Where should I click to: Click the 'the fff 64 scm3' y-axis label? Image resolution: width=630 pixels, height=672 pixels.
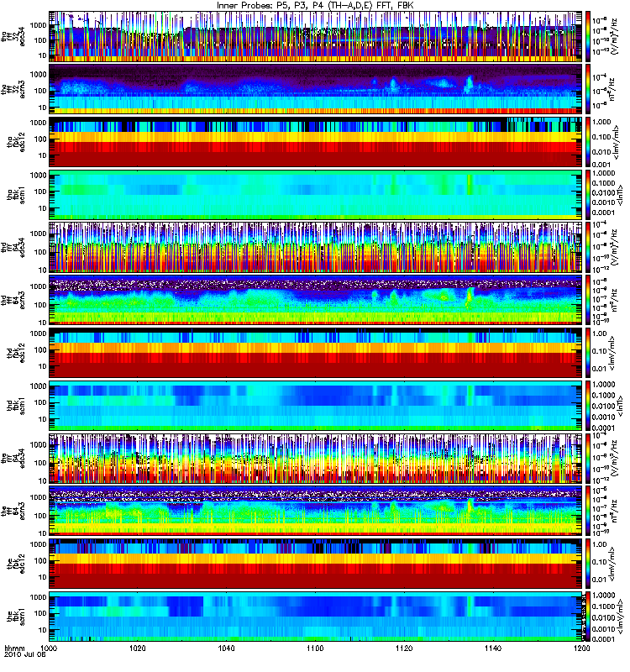13,511
